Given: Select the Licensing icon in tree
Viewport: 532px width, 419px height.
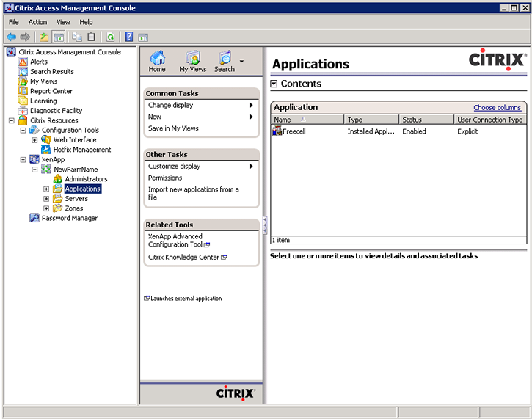Looking at the screenshot, I should tap(23, 101).
